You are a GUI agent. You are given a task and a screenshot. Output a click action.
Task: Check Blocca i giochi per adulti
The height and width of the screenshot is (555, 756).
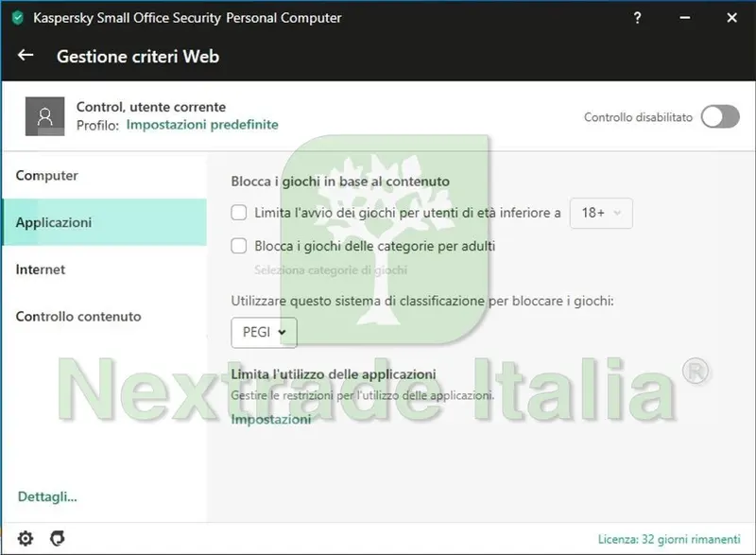coord(239,246)
